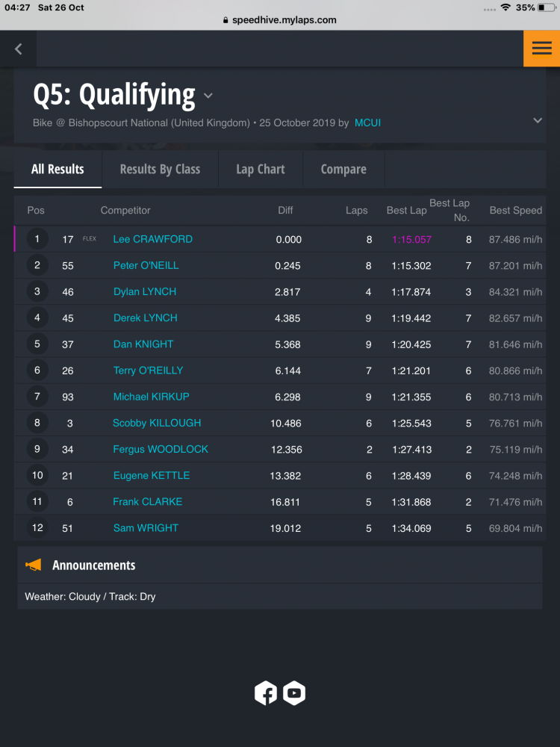The height and width of the screenshot is (747, 560).
Task: Open Lee CRAWFORD competitor details
Action: coord(153,239)
